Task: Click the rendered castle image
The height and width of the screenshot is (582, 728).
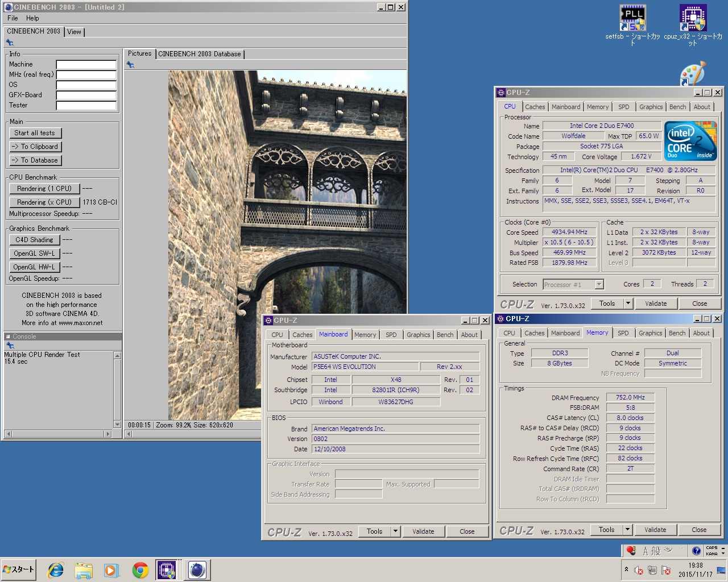Action: (x=287, y=244)
